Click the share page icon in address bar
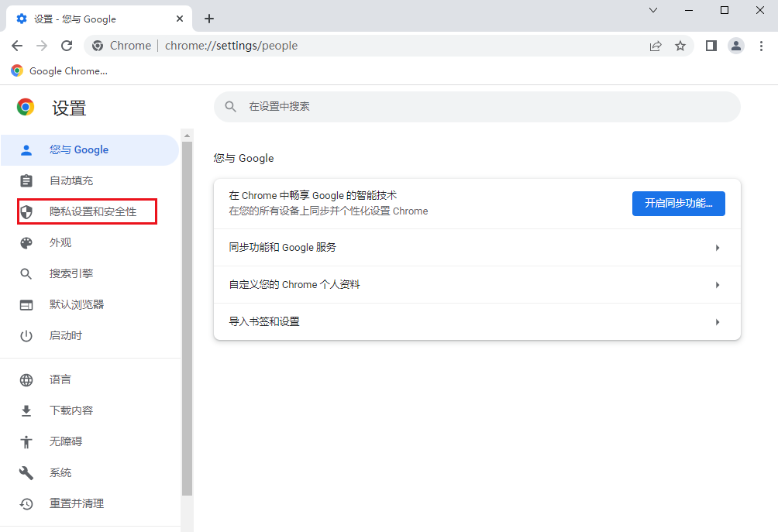The height and width of the screenshot is (532, 778). click(656, 46)
